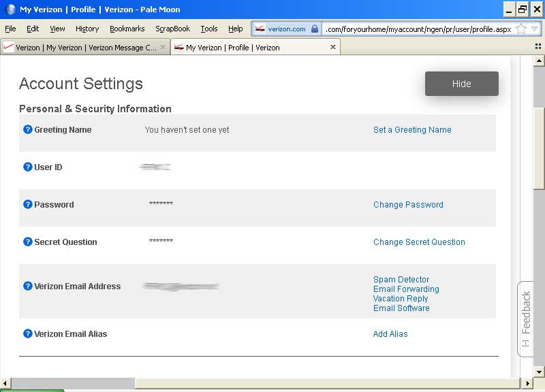This screenshot has height=392, width=545.
Task: Click the Greeting Name help icon
Action: [27, 130]
